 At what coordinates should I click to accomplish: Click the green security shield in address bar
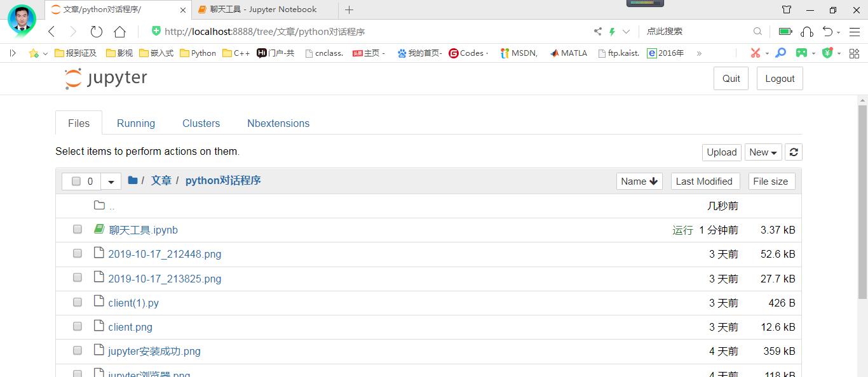pos(156,31)
